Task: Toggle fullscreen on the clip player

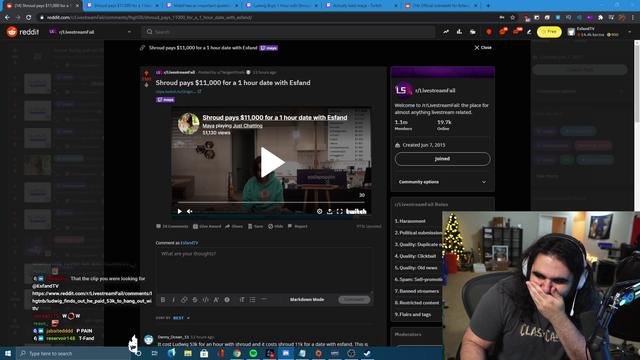Action: click(x=340, y=211)
